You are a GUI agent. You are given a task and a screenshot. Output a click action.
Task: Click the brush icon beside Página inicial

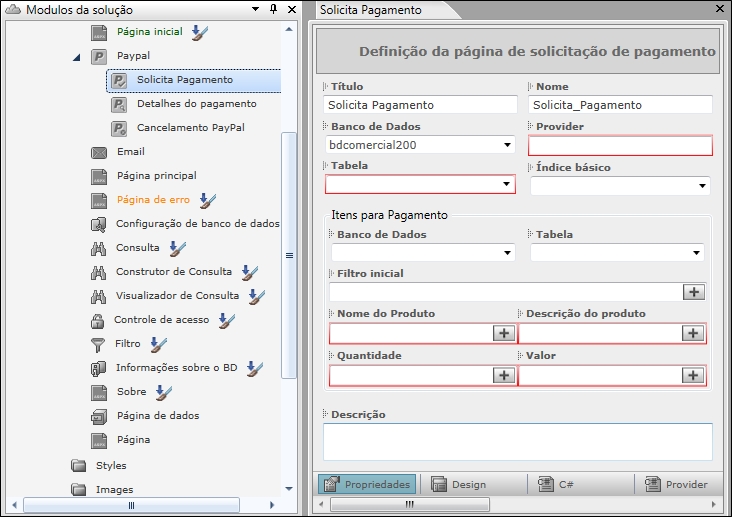click(199, 32)
